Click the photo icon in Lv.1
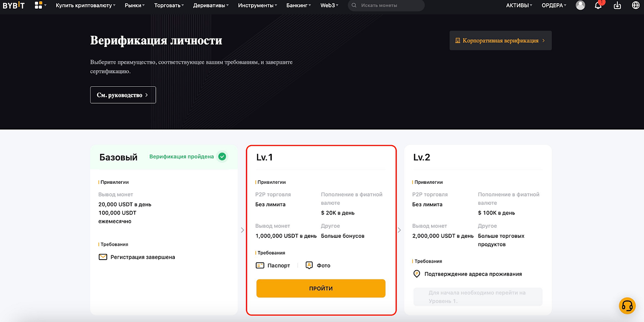Image resolution: width=644 pixels, height=322 pixels. pos(310,266)
